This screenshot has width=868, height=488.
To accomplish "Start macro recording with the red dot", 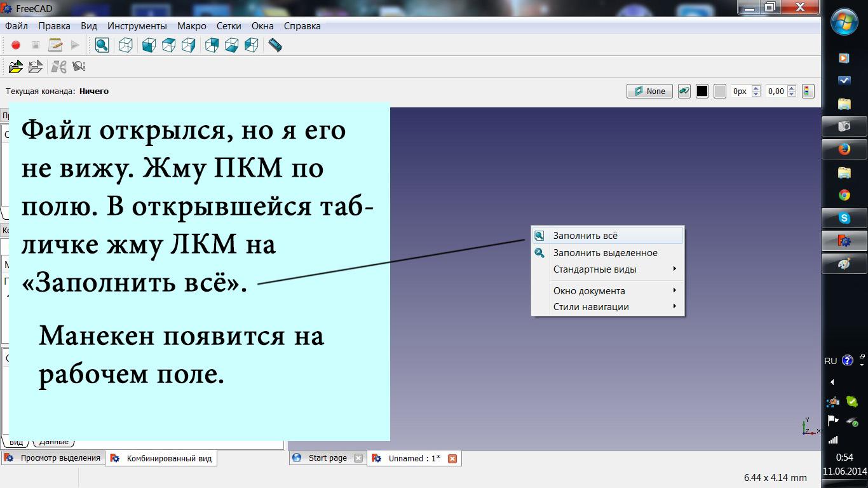I will (16, 45).
